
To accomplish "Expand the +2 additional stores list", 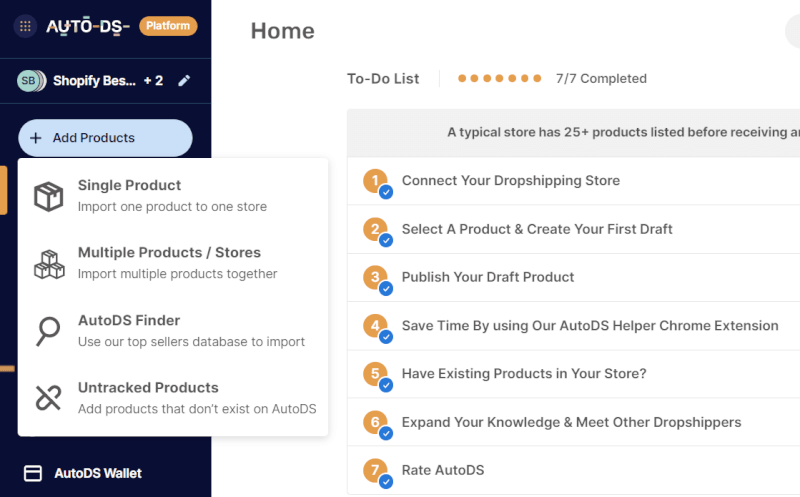I will tap(153, 81).
